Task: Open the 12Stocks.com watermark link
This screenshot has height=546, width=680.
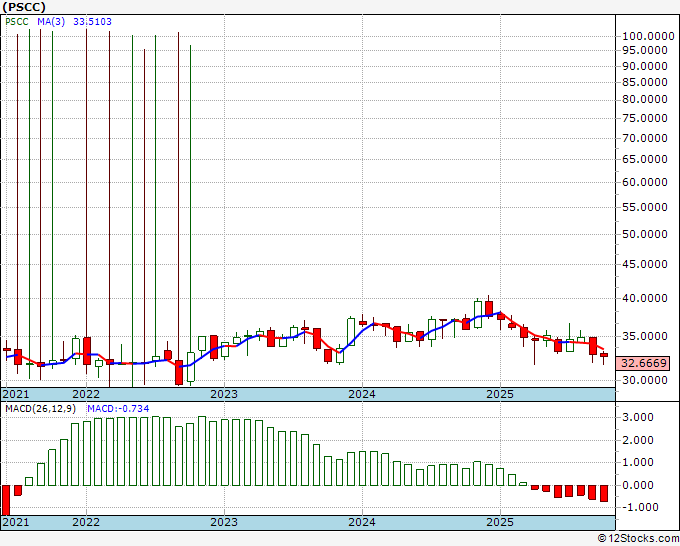Action: 638,539
